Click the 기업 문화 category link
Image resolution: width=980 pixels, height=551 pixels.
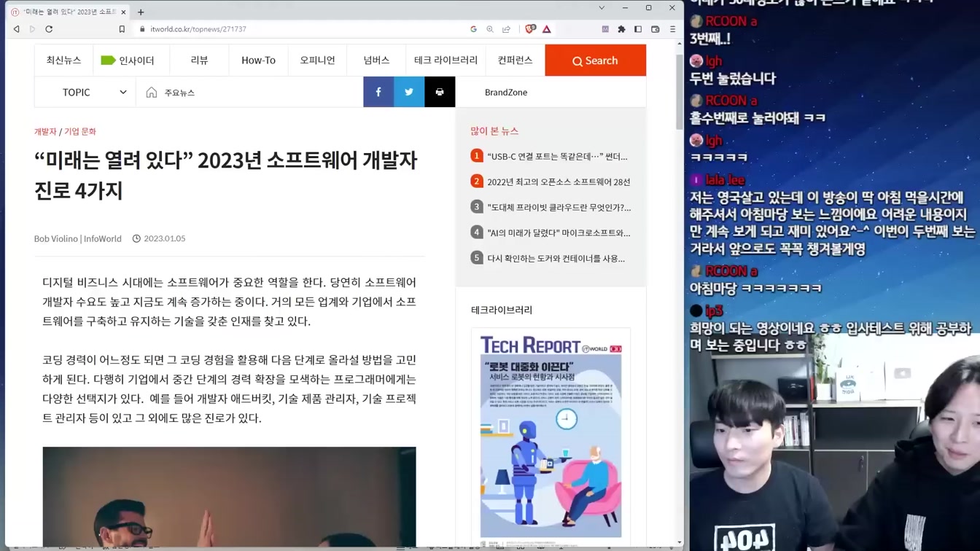pyautogui.click(x=80, y=132)
